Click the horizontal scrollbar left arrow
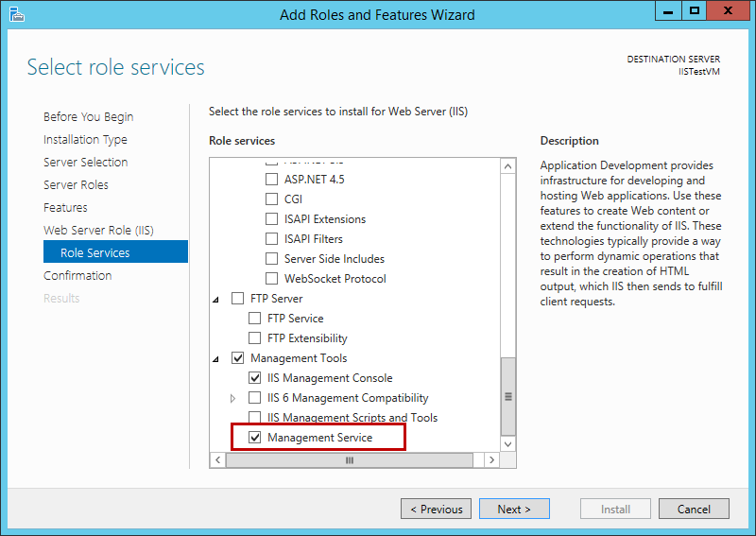Image resolution: width=756 pixels, height=536 pixels. tap(217, 460)
